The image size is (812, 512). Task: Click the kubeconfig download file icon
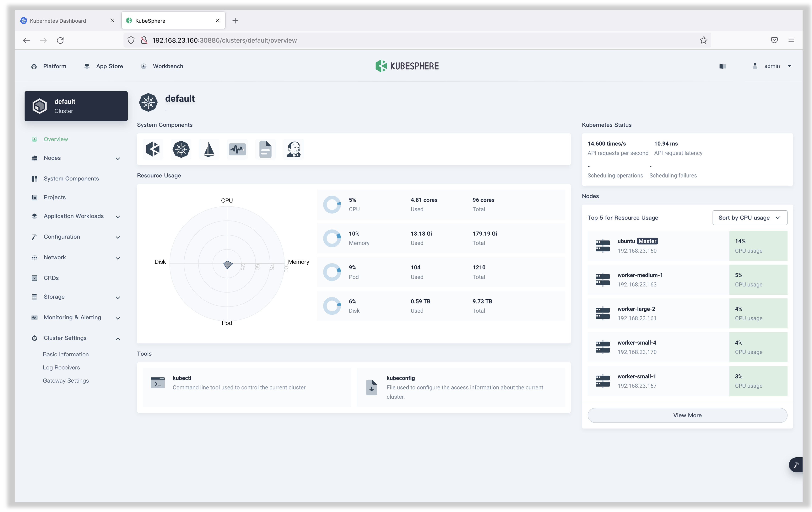pyautogui.click(x=371, y=387)
